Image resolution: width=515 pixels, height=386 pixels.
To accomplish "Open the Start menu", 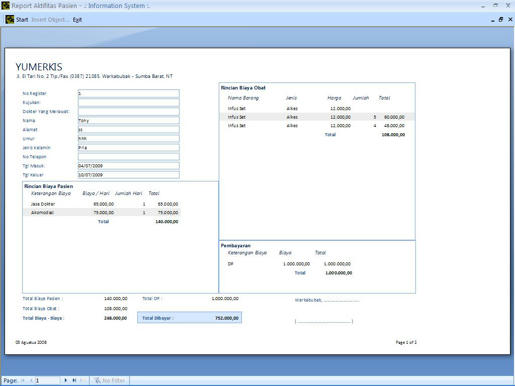I will (x=22, y=20).
